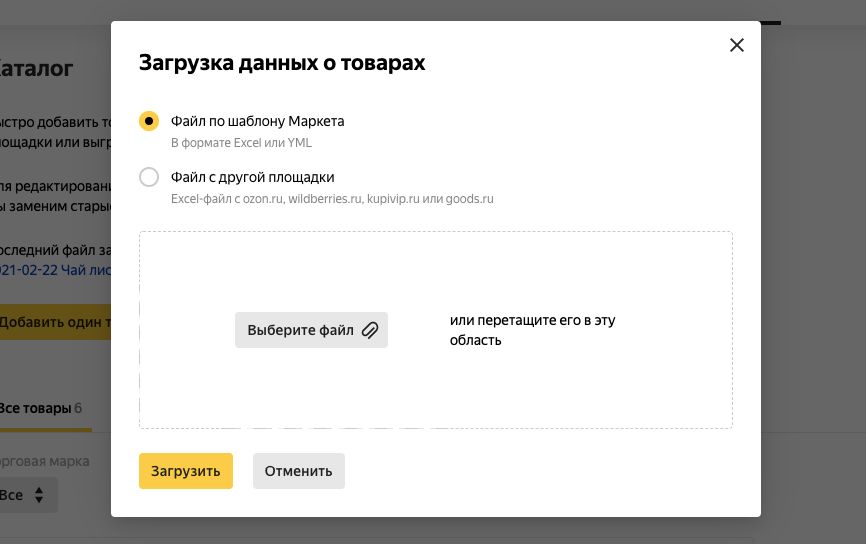
Task: Click the 'Отменить' button
Action: click(x=299, y=471)
